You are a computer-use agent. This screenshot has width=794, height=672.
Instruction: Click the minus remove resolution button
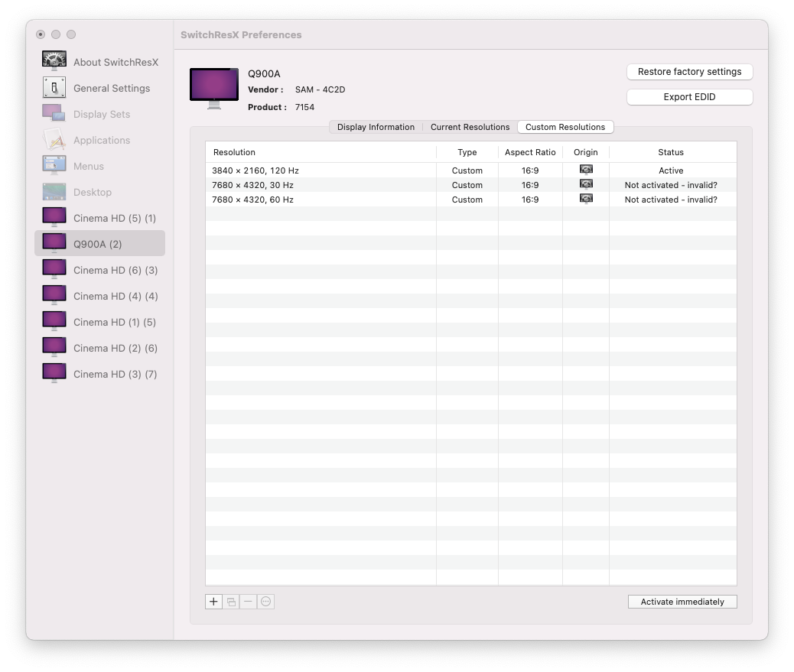pos(248,602)
